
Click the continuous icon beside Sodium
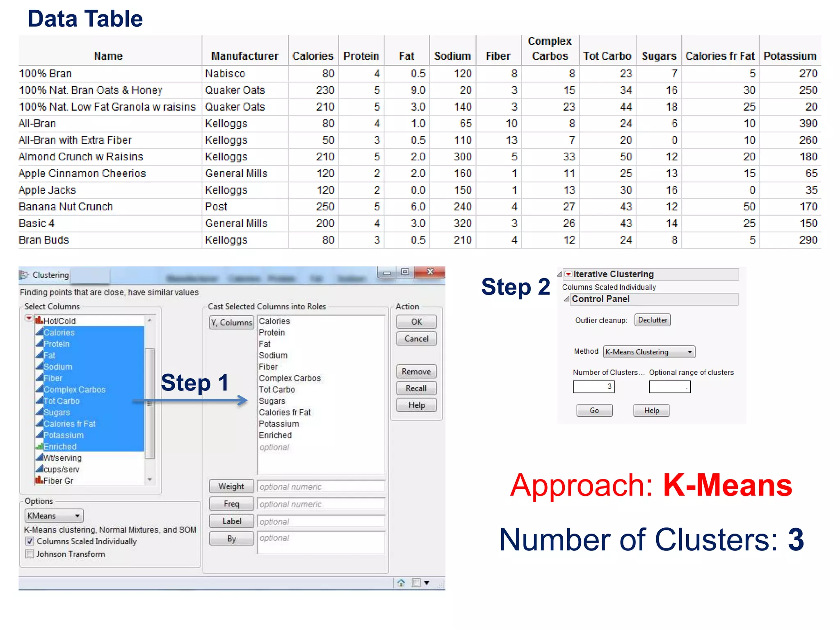(x=39, y=366)
